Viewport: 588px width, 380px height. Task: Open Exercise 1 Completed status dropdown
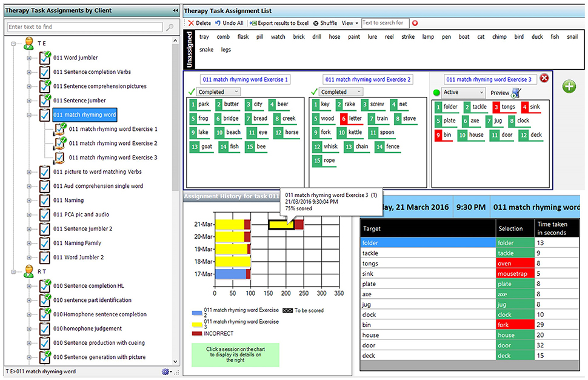point(218,92)
